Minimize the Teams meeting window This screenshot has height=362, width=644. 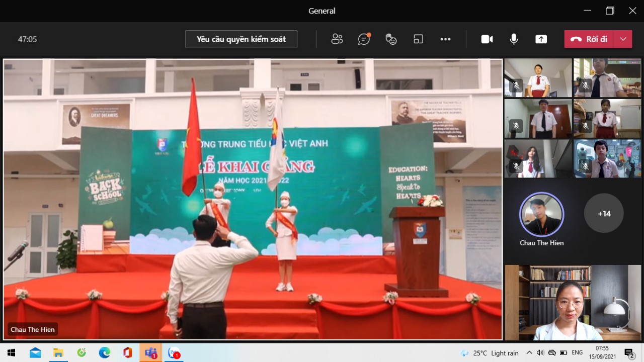[587, 11]
